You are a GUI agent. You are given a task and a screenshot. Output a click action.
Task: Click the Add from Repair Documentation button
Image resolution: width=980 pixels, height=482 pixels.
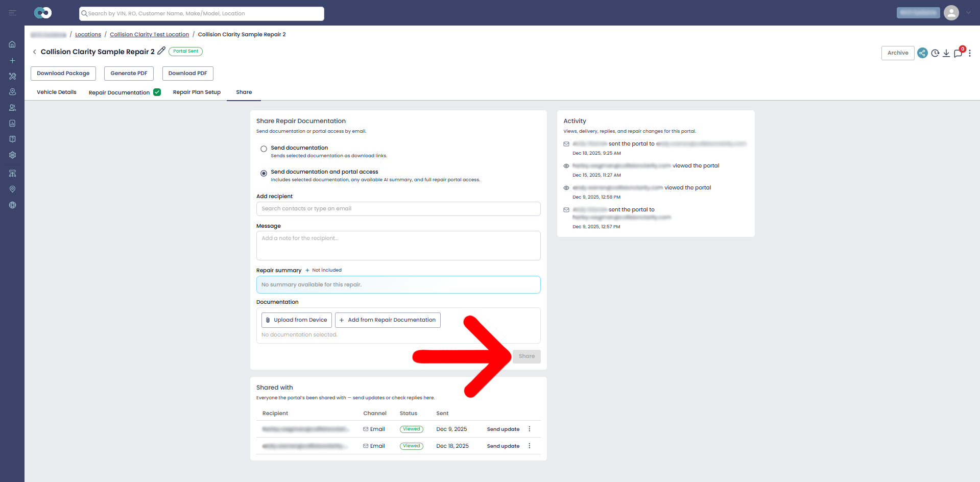click(x=388, y=320)
